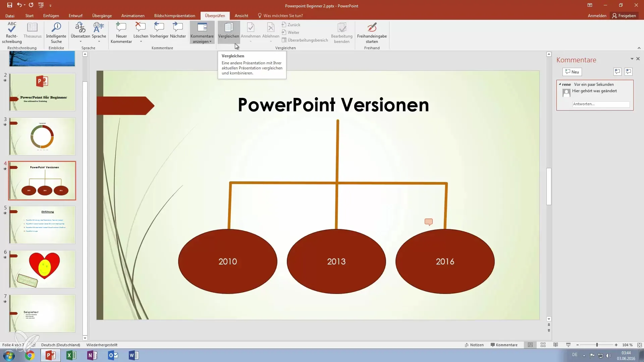Screen dimensions: 644x362
Task: Click the Freihandeingabe starten ink button
Action: tap(372, 33)
